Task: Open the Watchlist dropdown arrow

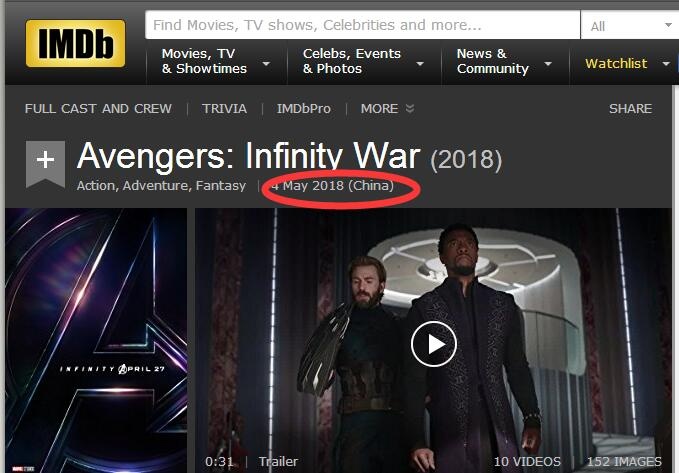Action: coord(666,64)
